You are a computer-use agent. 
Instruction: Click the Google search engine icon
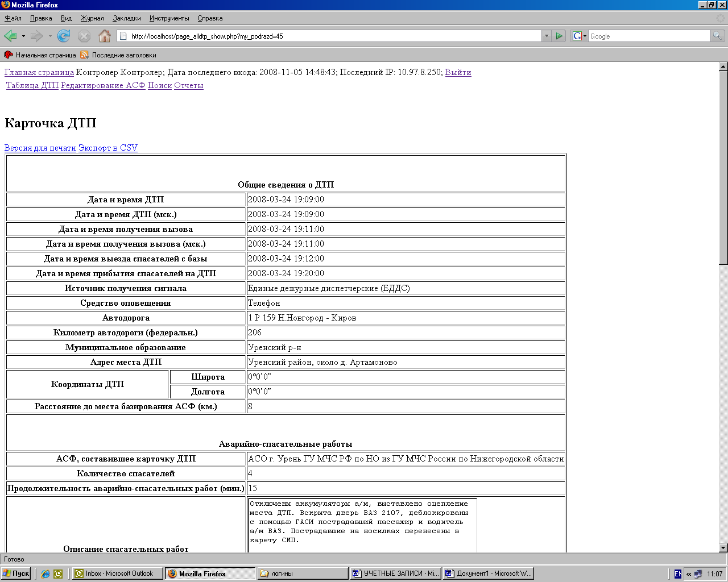point(577,36)
